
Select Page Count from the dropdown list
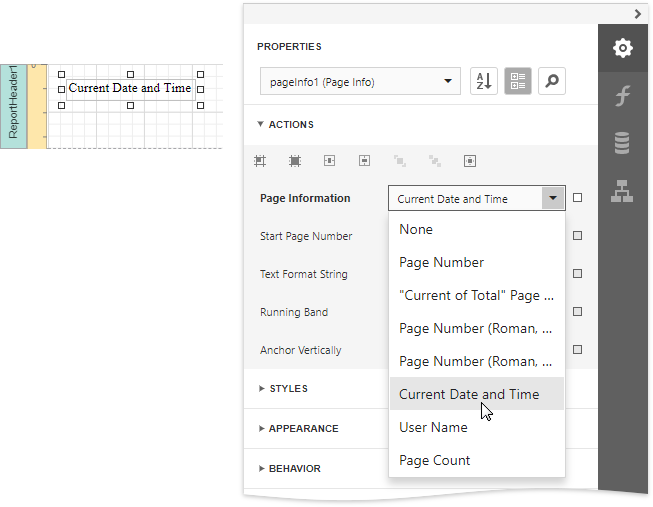(x=435, y=460)
